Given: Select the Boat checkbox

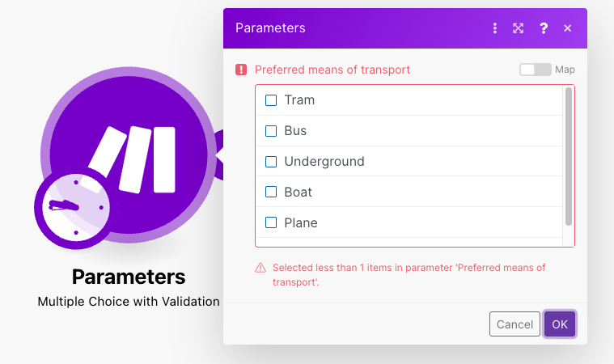Looking at the screenshot, I should pyautogui.click(x=271, y=192).
